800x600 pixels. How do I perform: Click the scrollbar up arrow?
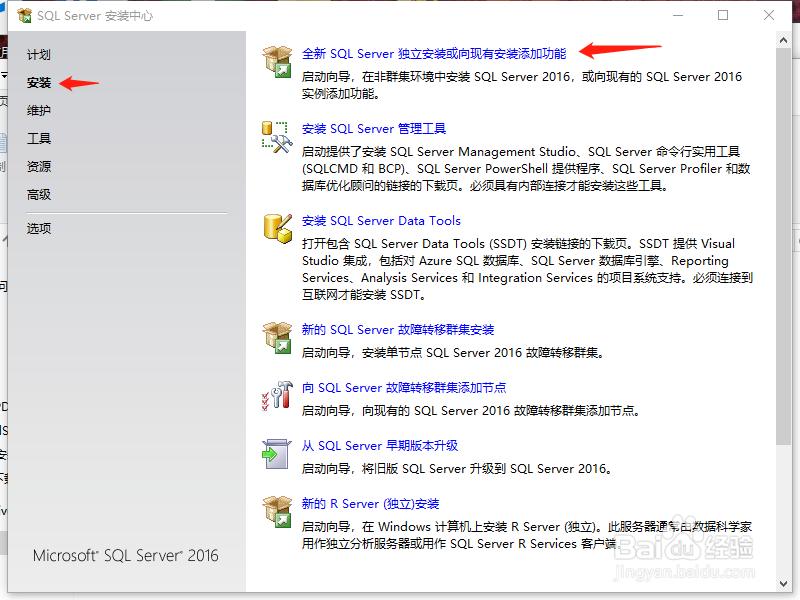coord(784,40)
